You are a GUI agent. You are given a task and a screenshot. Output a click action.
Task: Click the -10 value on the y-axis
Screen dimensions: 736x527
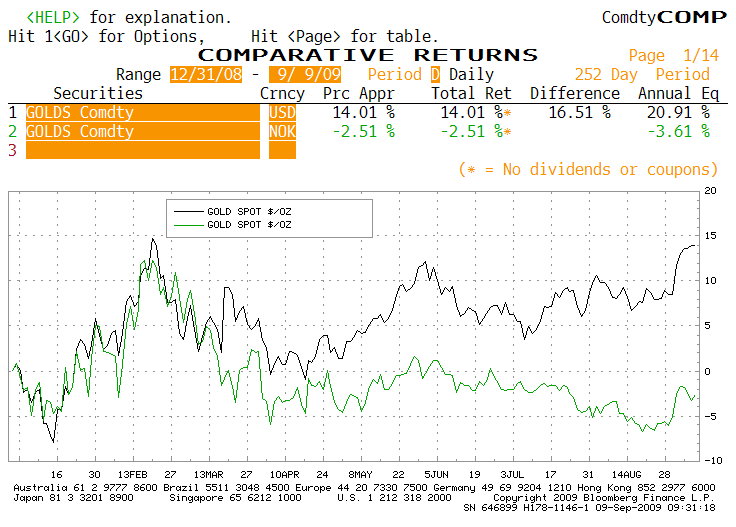coord(713,460)
